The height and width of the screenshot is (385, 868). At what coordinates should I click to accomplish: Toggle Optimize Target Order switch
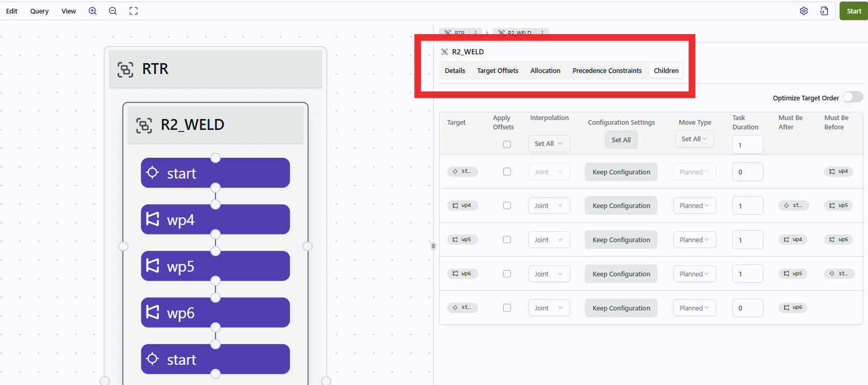point(852,97)
